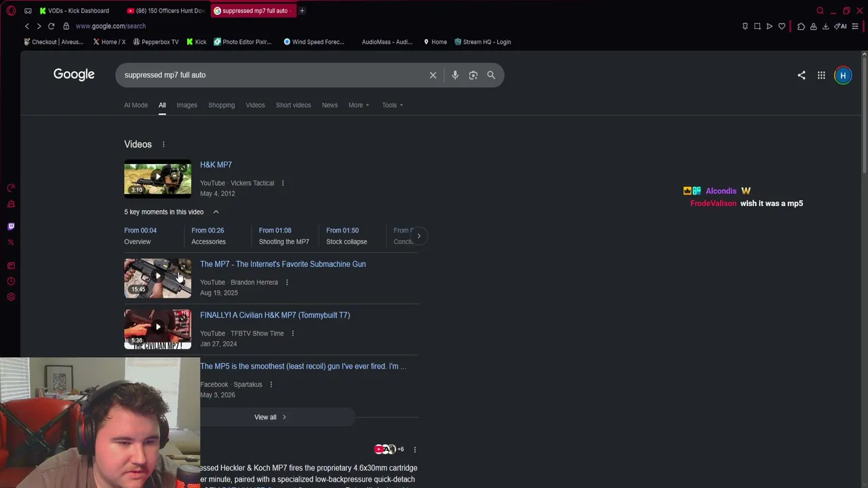Jump to Shooting the MP7 key moment
868x488 pixels.
(x=284, y=236)
